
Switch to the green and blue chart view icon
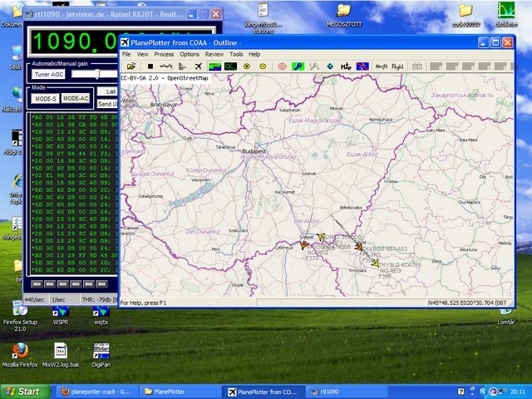[x=214, y=66]
